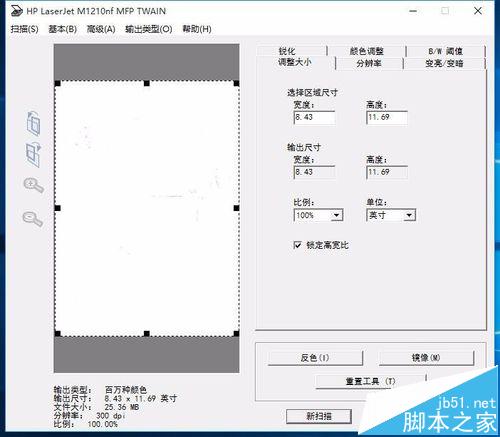Viewport: 500px width, 437px height.
Task: Click the top-right selection handle in preview
Action: [x=236, y=83]
